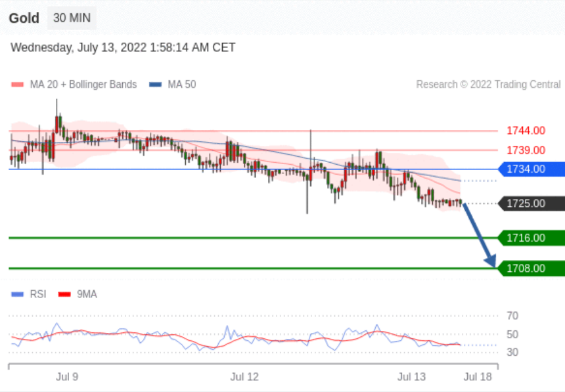Click the dark 1725.00 current price tag
The image size is (565, 392).
[531, 204]
